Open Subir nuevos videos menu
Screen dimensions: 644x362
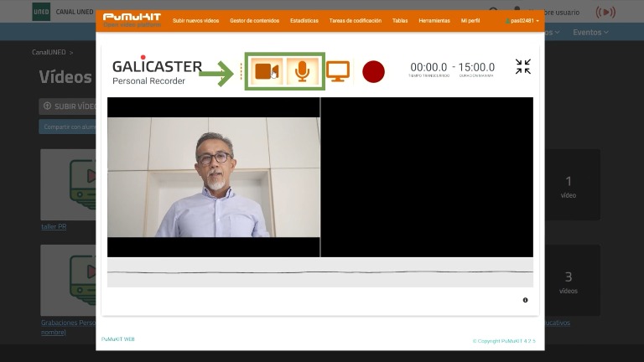pyautogui.click(x=195, y=20)
